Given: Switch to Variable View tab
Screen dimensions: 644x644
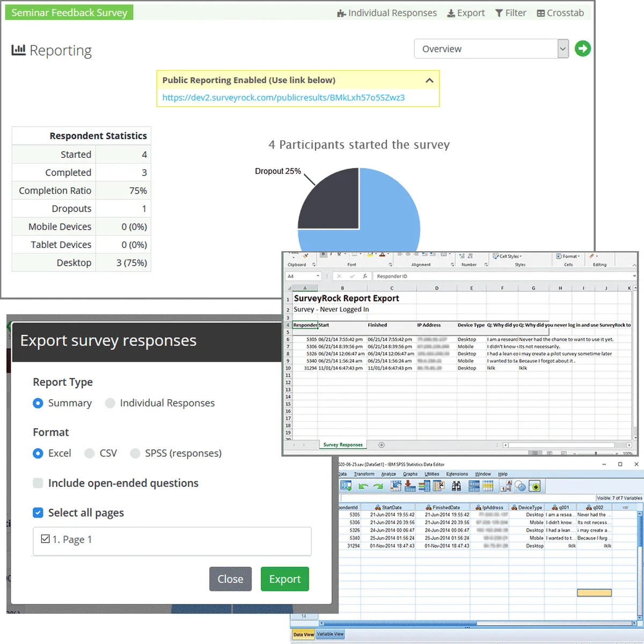Looking at the screenshot, I should tap(330, 634).
